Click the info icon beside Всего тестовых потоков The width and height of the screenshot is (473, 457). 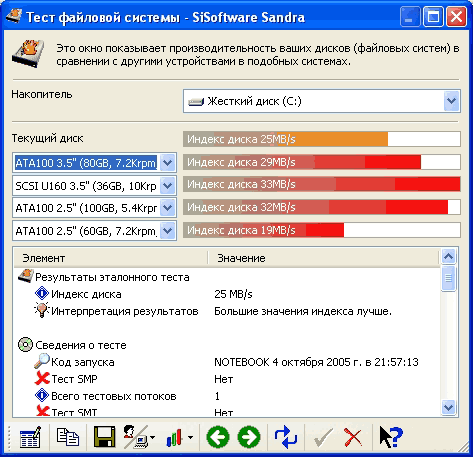point(42,396)
